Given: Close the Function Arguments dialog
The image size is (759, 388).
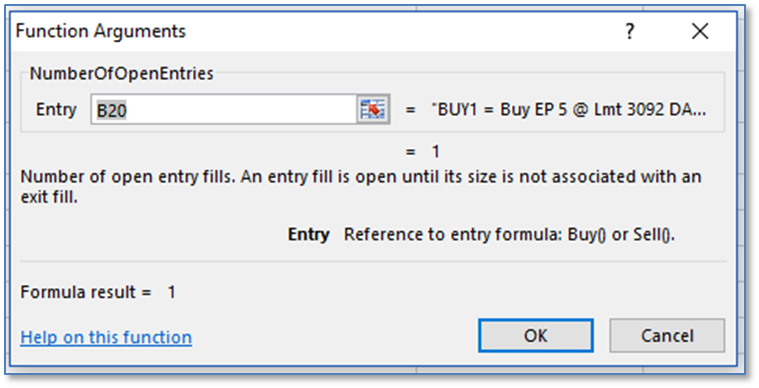Looking at the screenshot, I should point(700,31).
